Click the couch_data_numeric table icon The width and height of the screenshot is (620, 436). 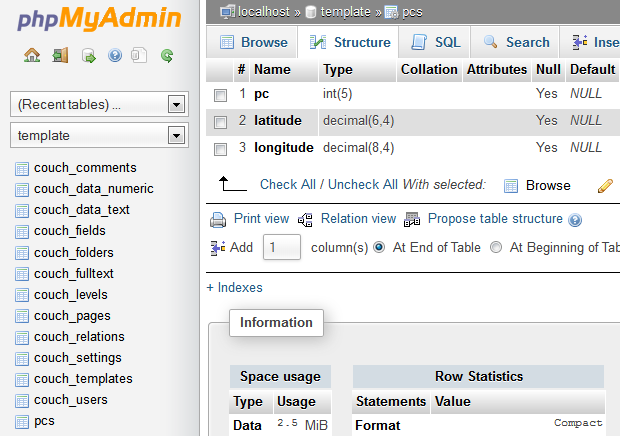coord(22,190)
